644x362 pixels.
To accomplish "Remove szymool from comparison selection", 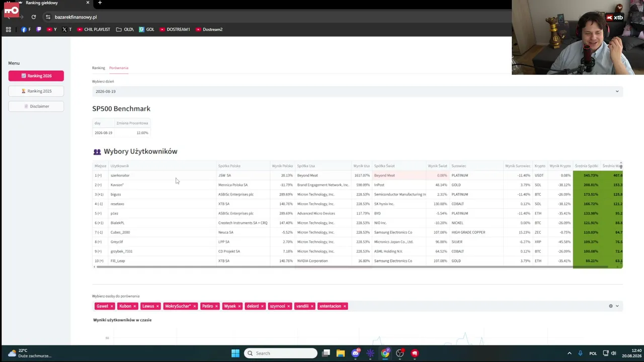I will pyautogui.click(x=288, y=306).
